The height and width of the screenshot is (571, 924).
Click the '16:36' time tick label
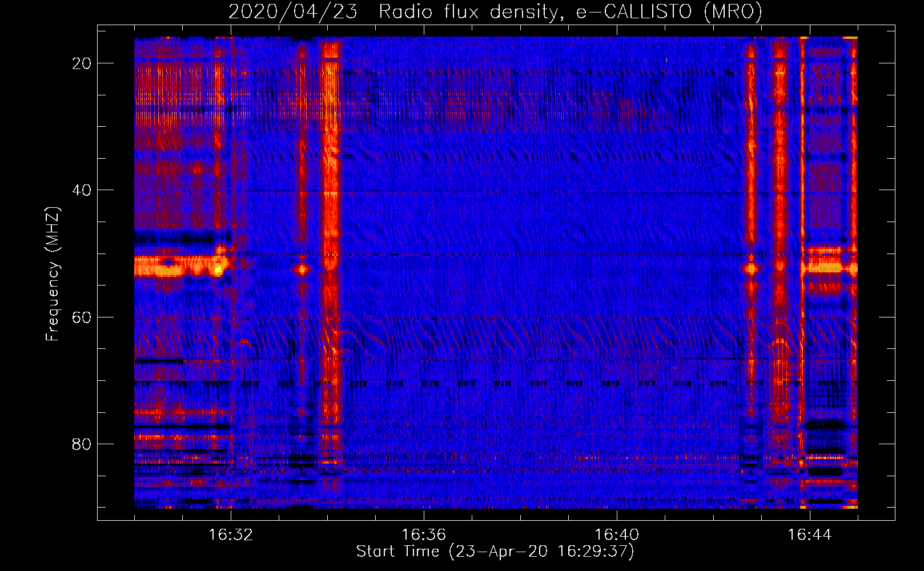[x=424, y=534]
